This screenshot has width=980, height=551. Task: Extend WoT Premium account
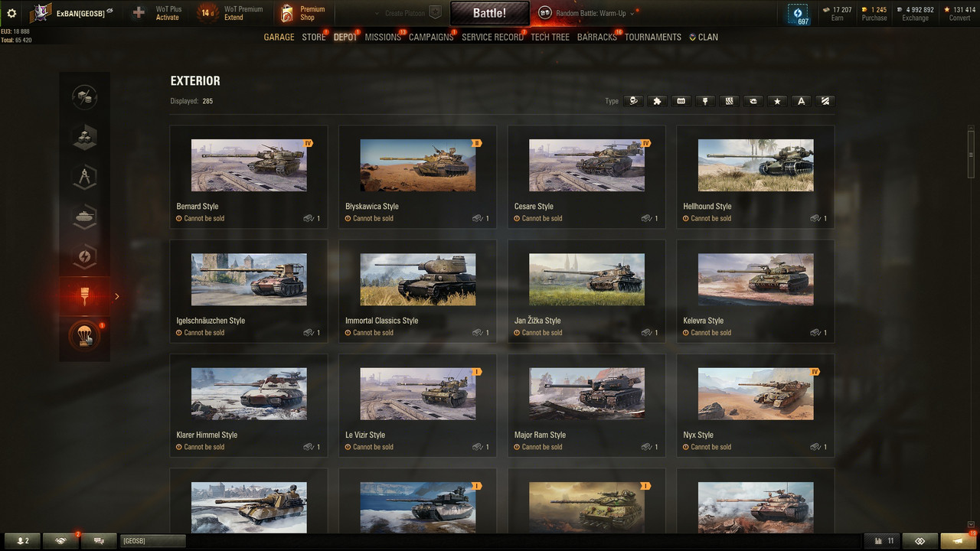[230, 13]
